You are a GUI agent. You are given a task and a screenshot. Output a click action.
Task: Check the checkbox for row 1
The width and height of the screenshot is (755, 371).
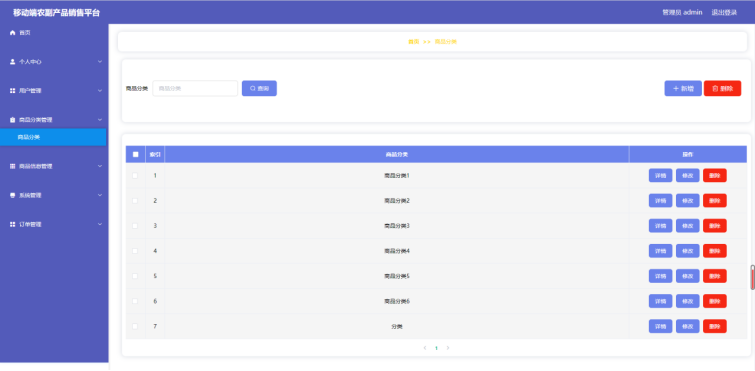(x=135, y=176)
